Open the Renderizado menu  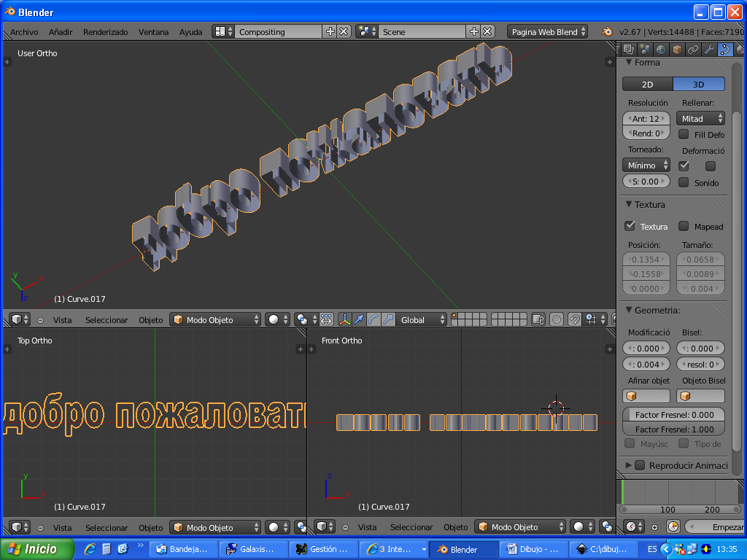click(x=105, y=32)
